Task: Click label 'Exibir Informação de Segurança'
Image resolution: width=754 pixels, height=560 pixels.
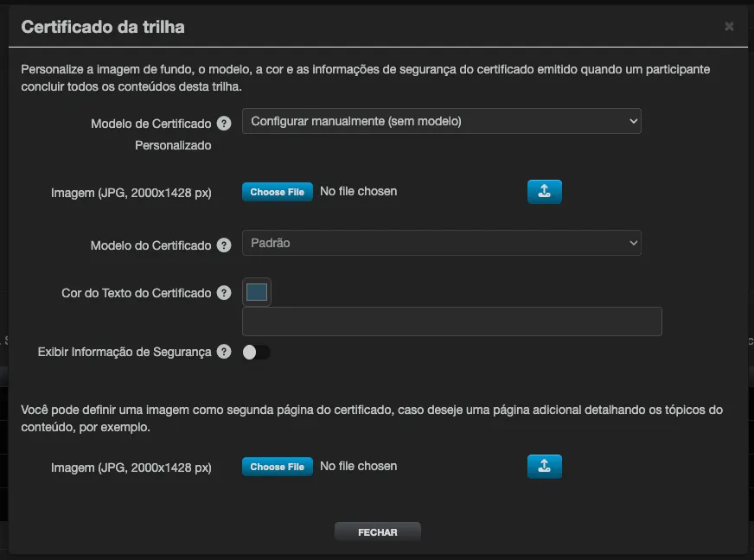Action: 125,352
